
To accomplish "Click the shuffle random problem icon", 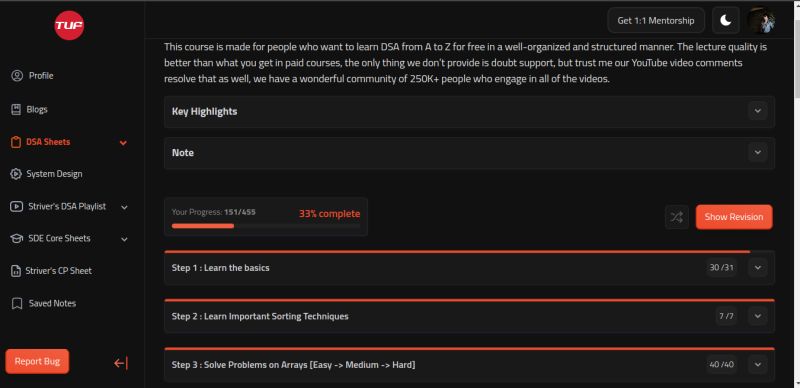I will tap(677, 217).
